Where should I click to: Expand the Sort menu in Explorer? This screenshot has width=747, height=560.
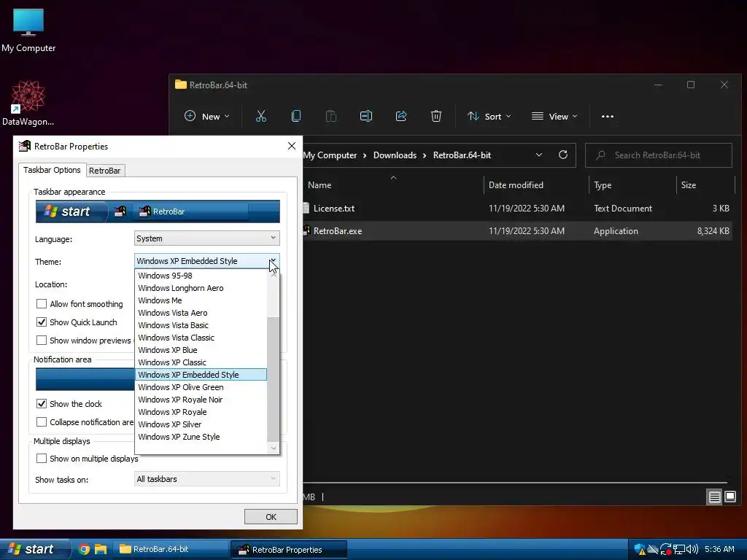point(489,116)
